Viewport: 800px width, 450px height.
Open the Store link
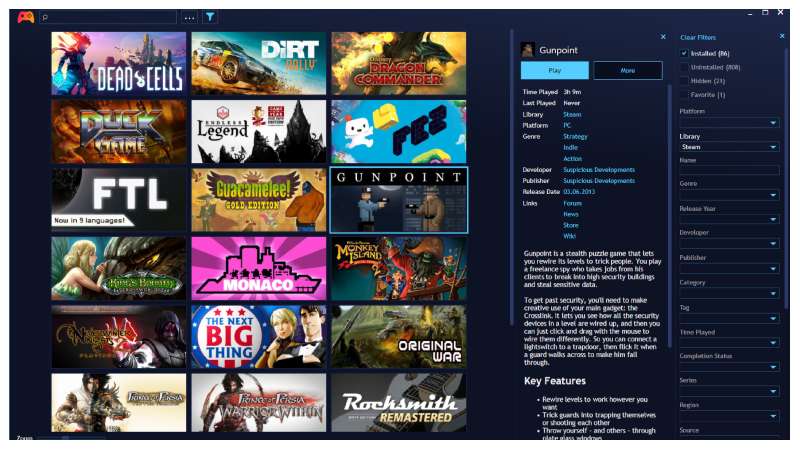tap(570, 225)
